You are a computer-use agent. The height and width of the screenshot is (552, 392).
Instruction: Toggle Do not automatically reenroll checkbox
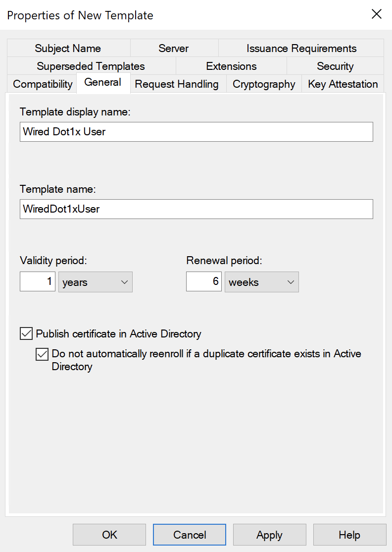pyautogui.click(x=42, y=354)
